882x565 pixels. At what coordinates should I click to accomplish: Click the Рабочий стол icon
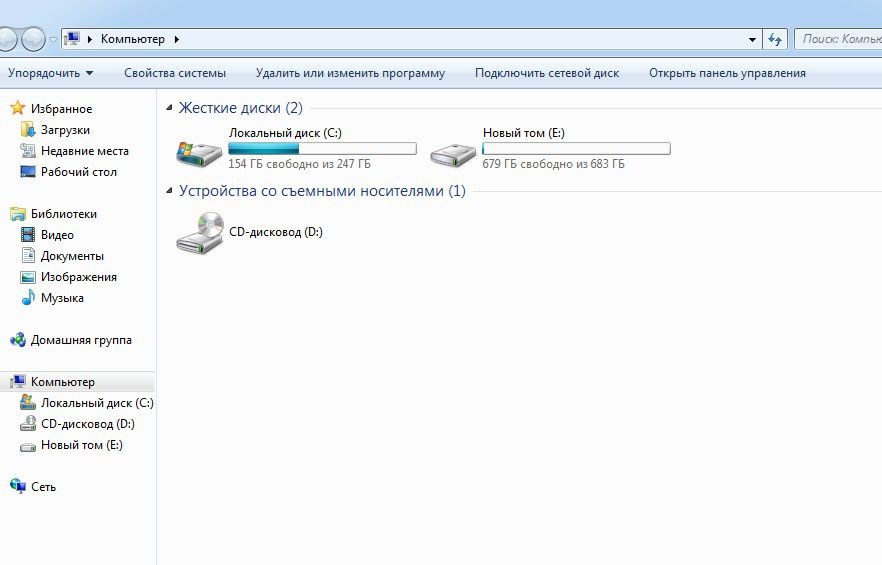pos(28,171)
